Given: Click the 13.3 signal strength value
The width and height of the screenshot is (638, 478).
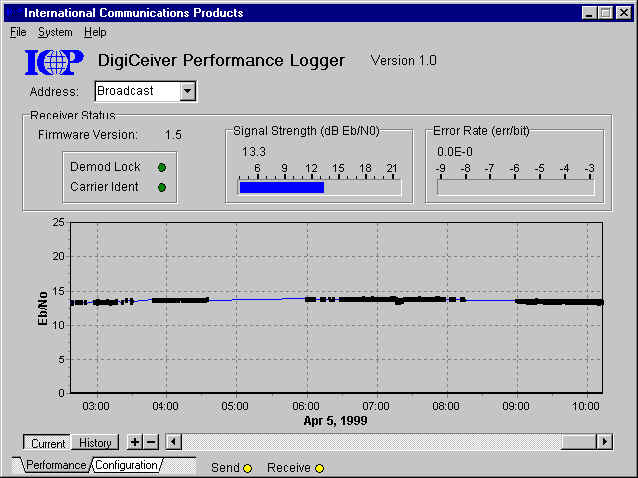Looking at the screenshot, I should point(254,152).
